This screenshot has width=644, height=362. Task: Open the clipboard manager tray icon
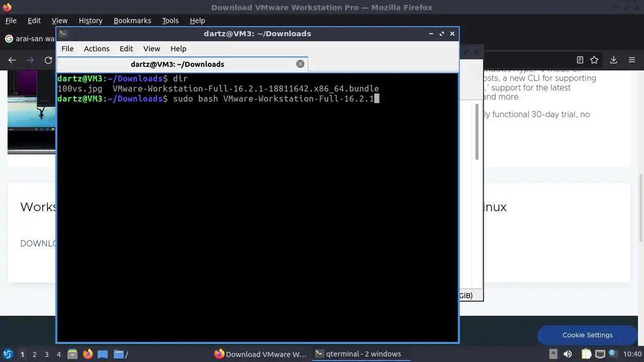587,354
